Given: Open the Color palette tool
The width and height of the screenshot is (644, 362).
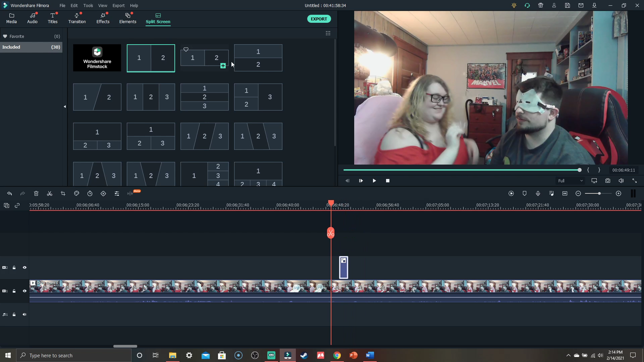Looking at the screenshot, I should 76,193.
